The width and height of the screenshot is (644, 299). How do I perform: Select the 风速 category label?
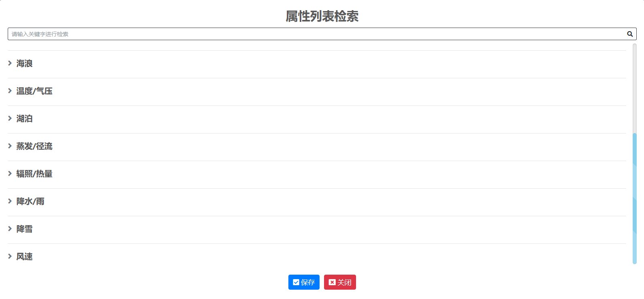click(24, 256)
